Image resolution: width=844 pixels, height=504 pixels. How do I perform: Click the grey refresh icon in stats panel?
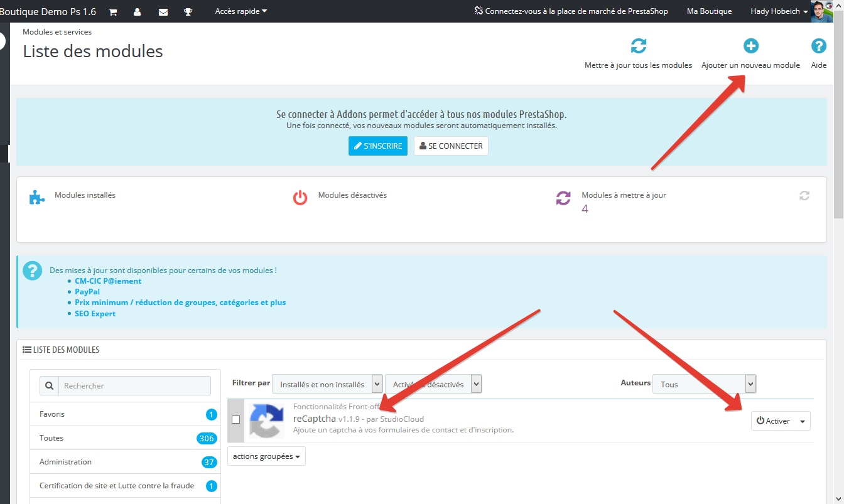tap(804, 196)
